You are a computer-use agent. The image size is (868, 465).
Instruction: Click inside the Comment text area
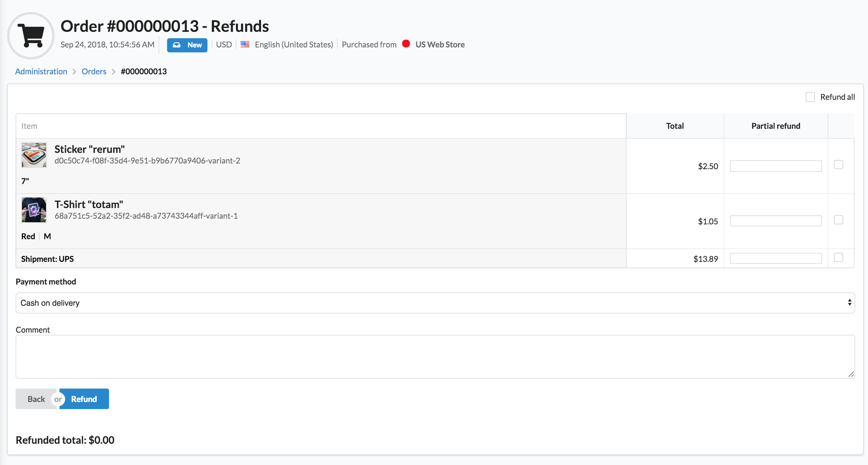click(435, 357)
